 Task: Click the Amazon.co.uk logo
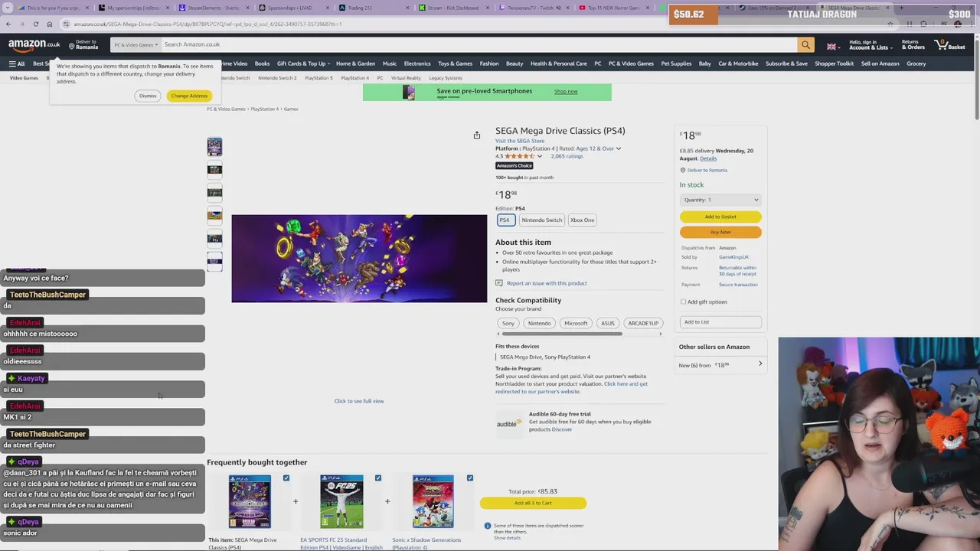[34, 44]
